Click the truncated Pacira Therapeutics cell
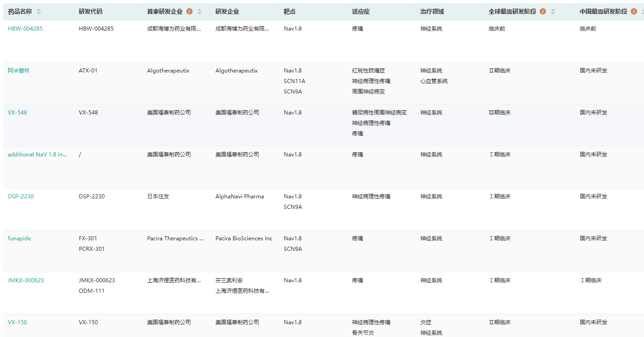The image size is (644, 337). point(175,238)
